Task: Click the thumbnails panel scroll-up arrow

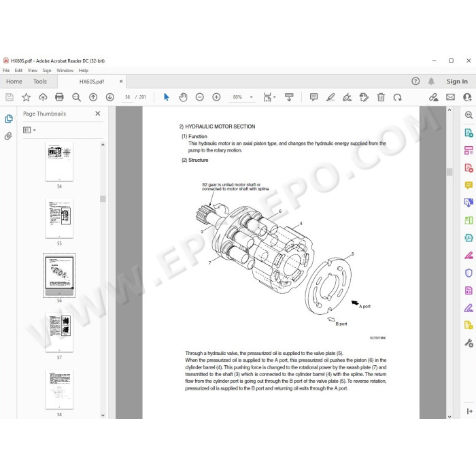Action: 103,145
